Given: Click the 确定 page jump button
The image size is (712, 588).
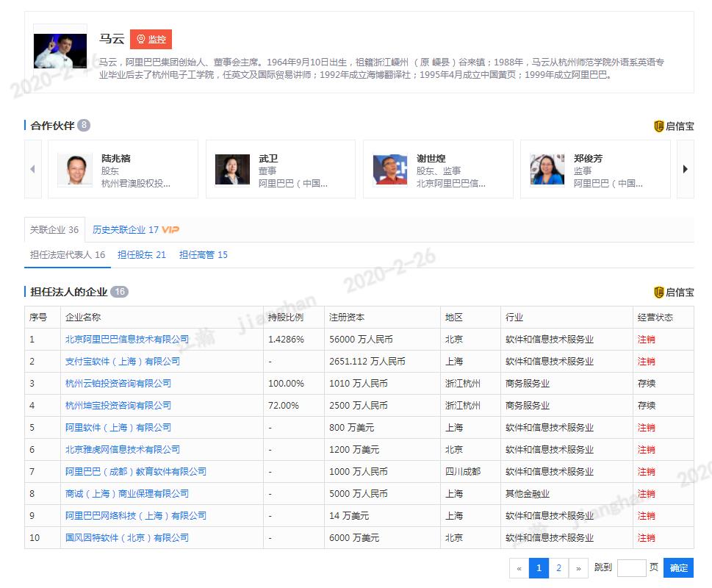Looking at the screenshot, I should (677, 567).
